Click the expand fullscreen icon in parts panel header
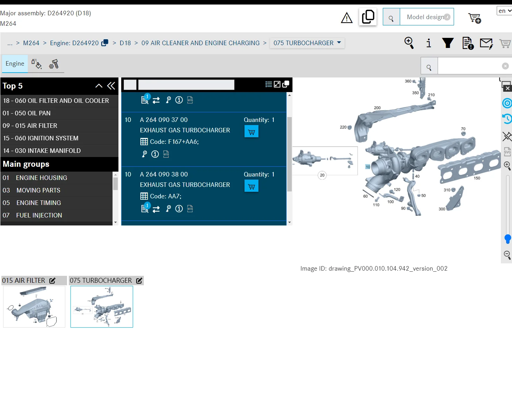 [277, 84]
